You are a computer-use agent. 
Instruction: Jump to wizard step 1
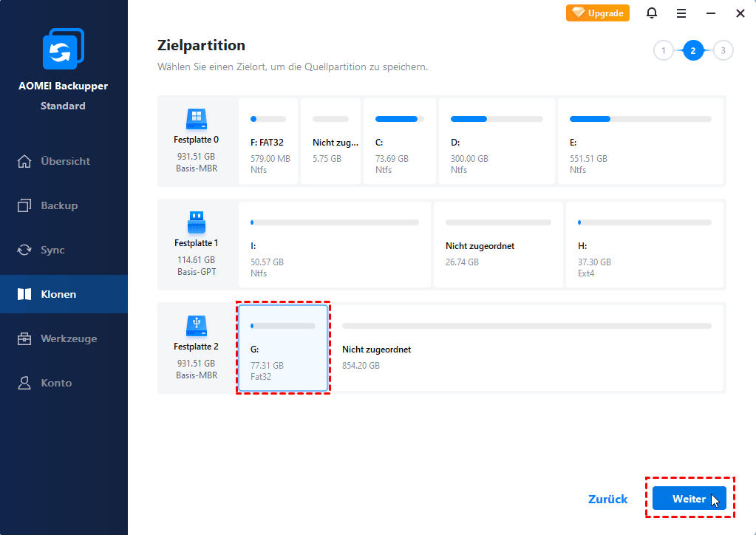(664, 50)
